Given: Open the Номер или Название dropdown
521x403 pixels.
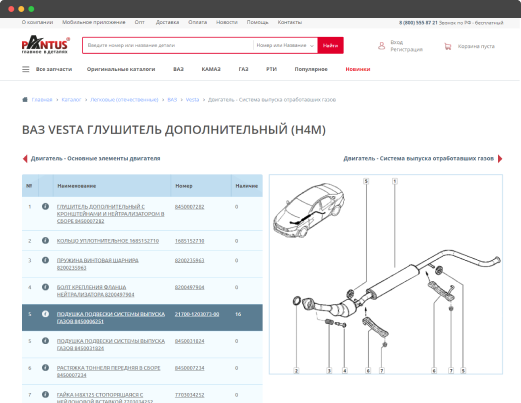Looking at the screenshot, I should [285, 45].
